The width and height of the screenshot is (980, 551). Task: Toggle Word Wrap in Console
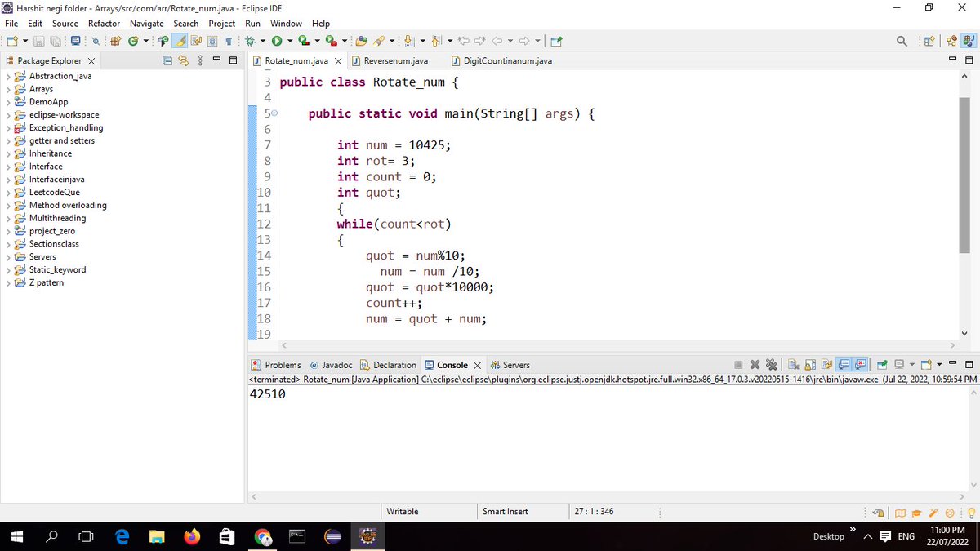pyautogui.click(x=826, y=365)
